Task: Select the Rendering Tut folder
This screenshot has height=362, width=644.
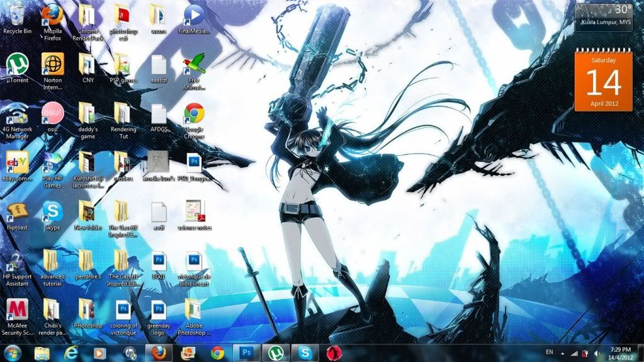Action: tap(123, 121)
